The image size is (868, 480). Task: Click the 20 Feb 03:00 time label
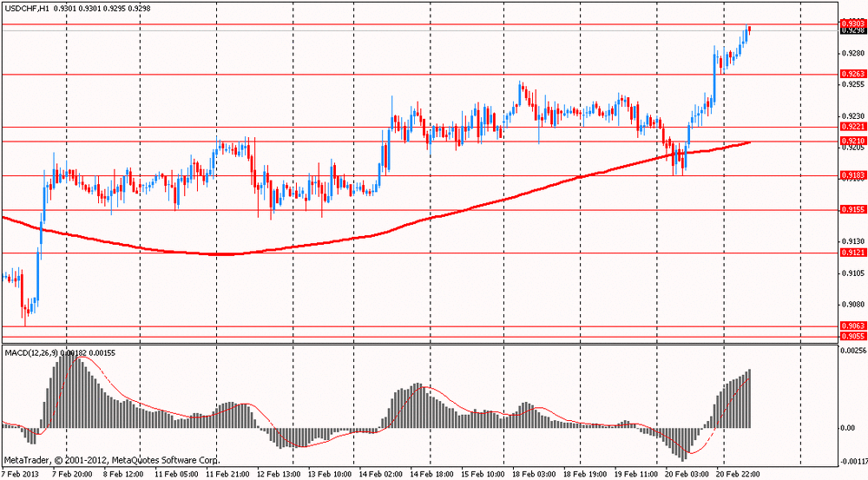point(687,475)
